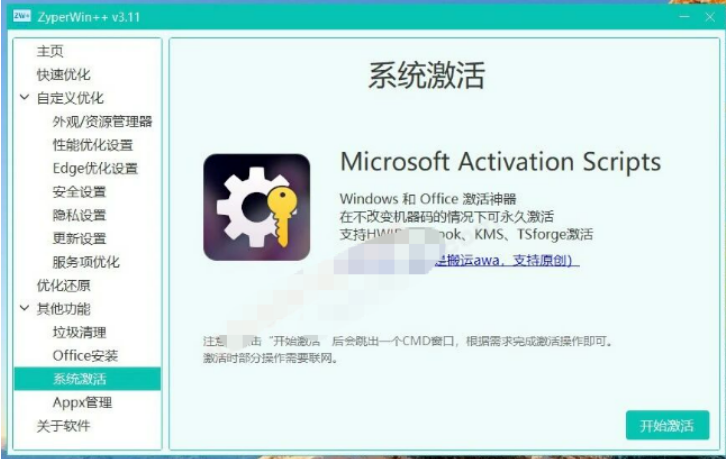726x459 pixels.
Task: Select 外观/资源管理器 settings
Action: 102,122
